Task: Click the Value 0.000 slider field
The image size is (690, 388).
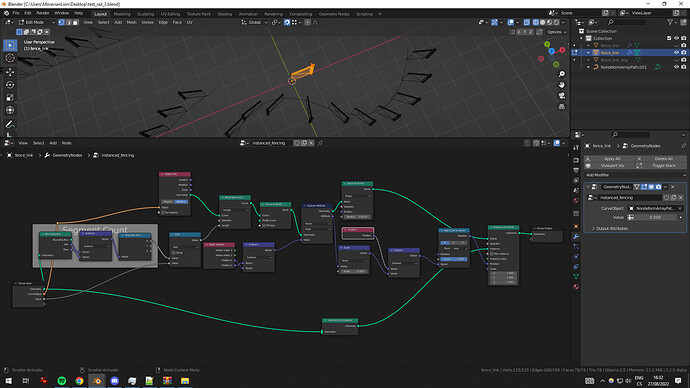Action: click(x=655, y=217)
